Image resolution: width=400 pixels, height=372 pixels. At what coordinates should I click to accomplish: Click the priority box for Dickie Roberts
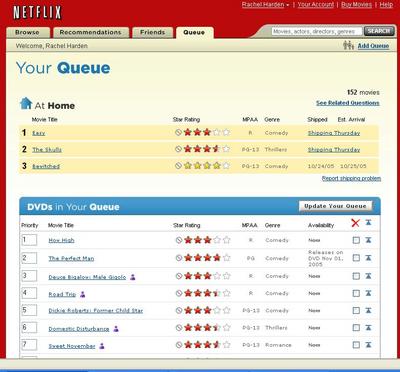(29, 310)
